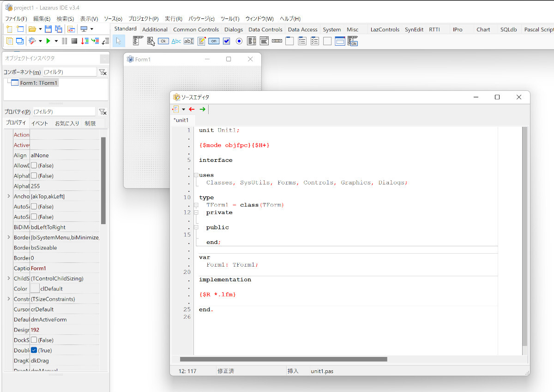Open the プロジェクト(P) menu

(143, 19)
